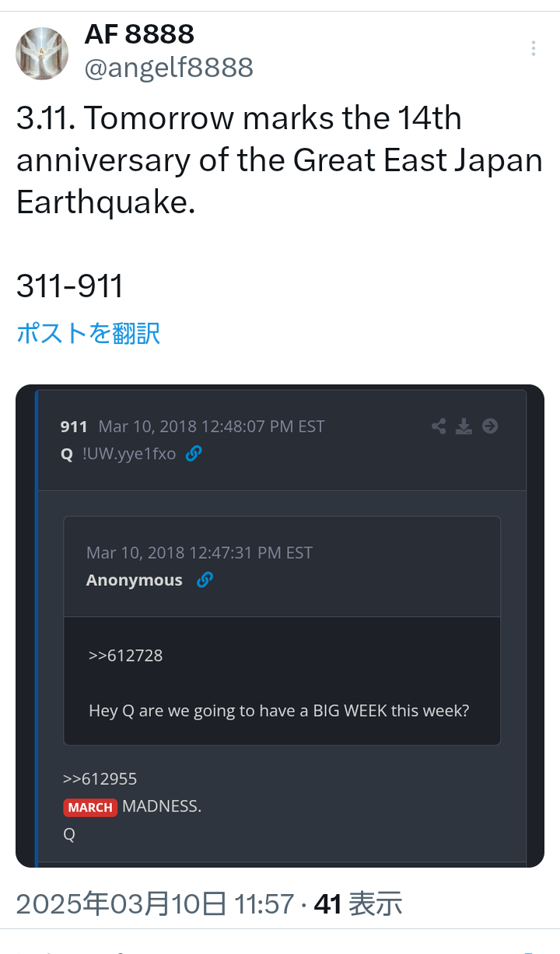
Task: Translate the post via ポストを翻訳
Action: pos(89,333)
